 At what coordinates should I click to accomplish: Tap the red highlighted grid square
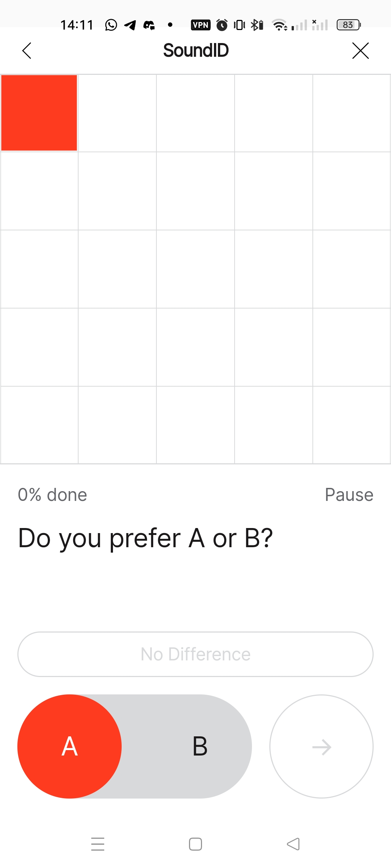[39, 113]
